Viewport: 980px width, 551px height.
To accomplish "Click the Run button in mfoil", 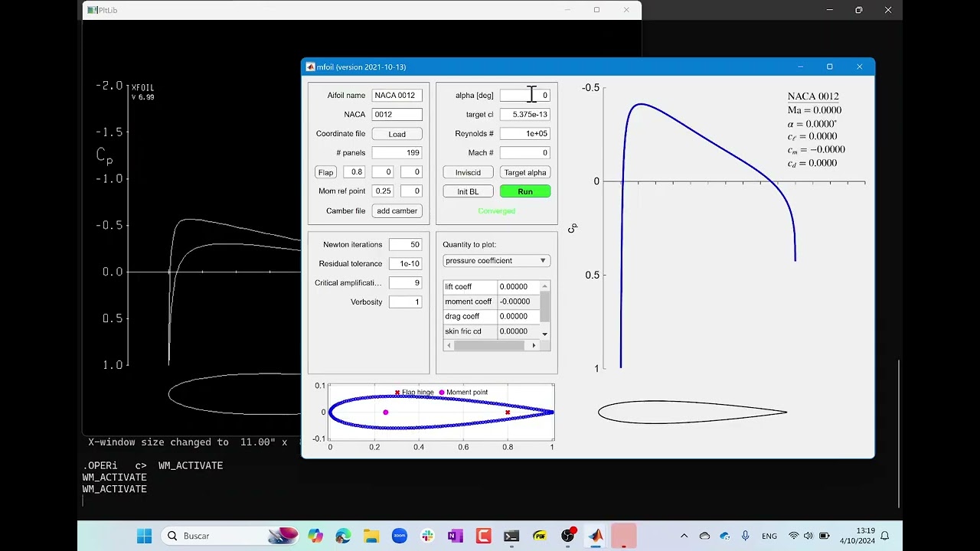I will pyautogui.click(x=524, y=191).
